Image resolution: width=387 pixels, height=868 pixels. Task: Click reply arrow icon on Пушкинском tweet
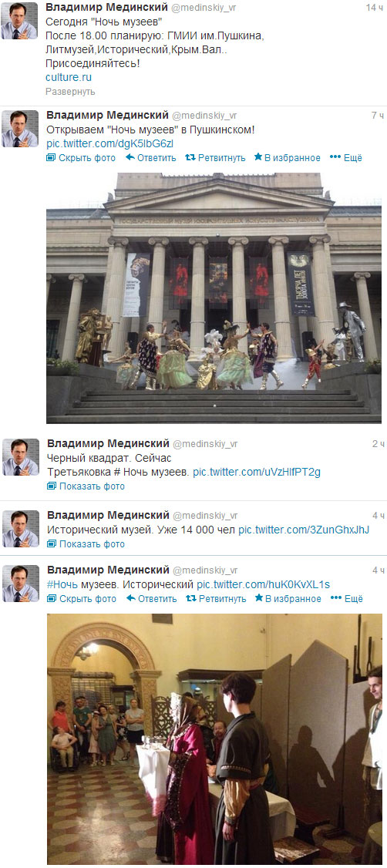(x=130, y=158)
